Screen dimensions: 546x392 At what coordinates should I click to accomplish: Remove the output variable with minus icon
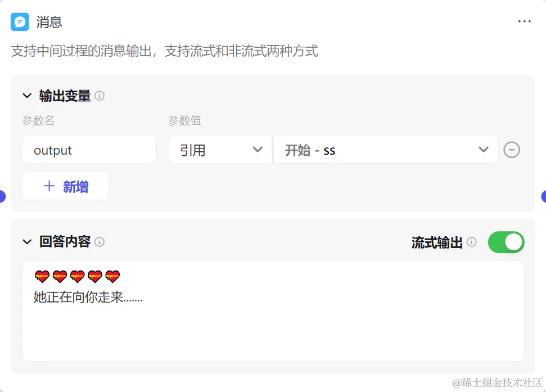click(x=512, y=150)
